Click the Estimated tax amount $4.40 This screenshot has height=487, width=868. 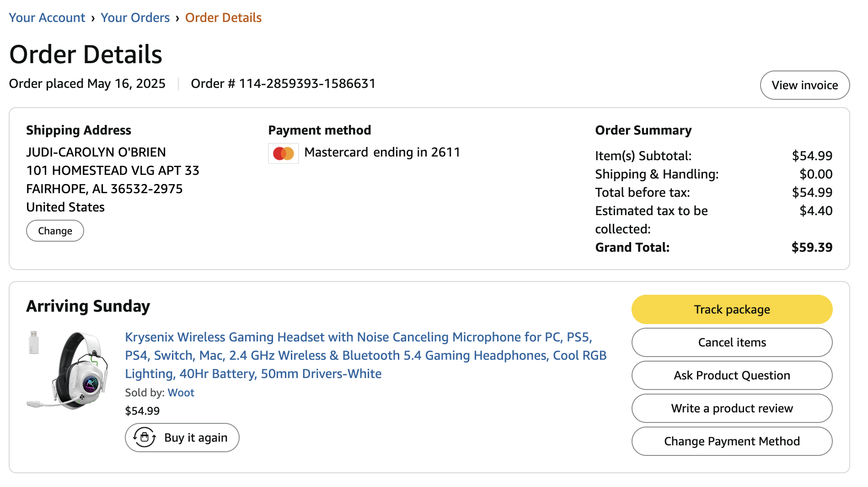click(x=816, y=211)
